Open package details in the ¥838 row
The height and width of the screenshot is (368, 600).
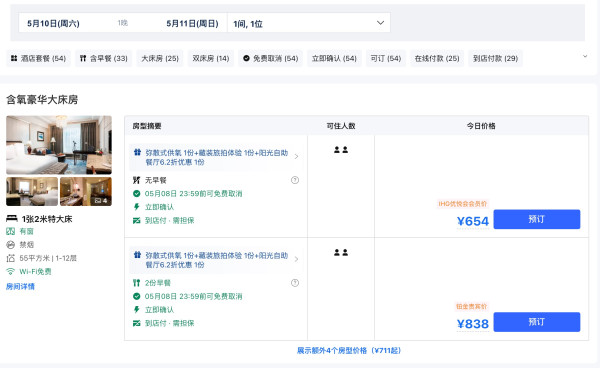[x=217, y=260]
